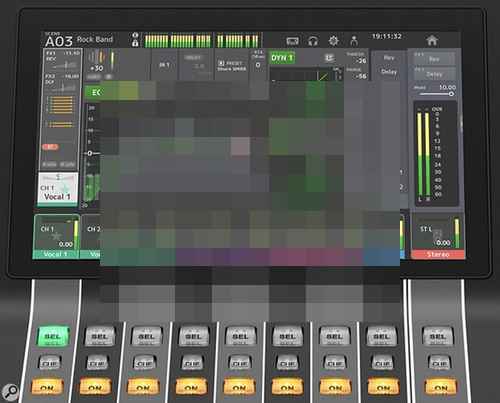Tap the padlock icon beside the meters

click(x=135, y=43)
